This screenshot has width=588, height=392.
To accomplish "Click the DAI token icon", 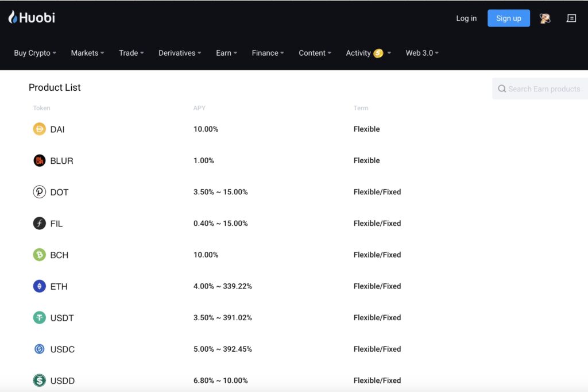I will point(40,129).
